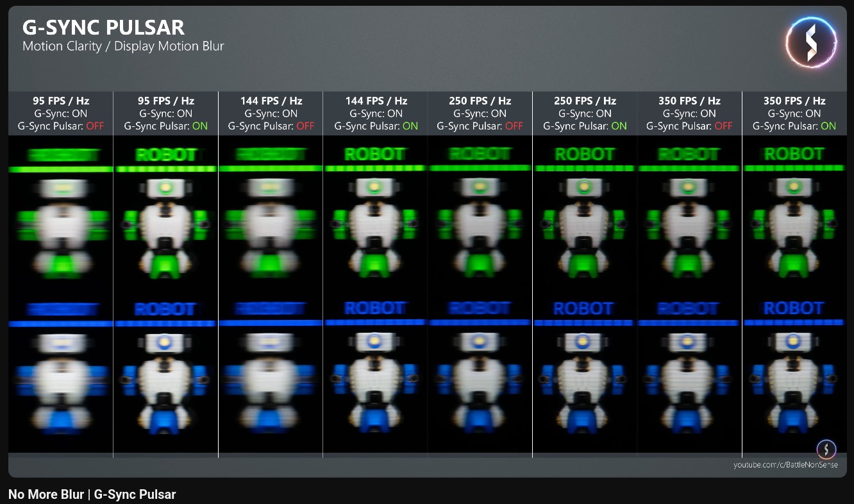This screenshot has width=854, height=504.
Task: Select the Motion Clarity / Display Motion Blur subtitle
Action: [123, 46]
